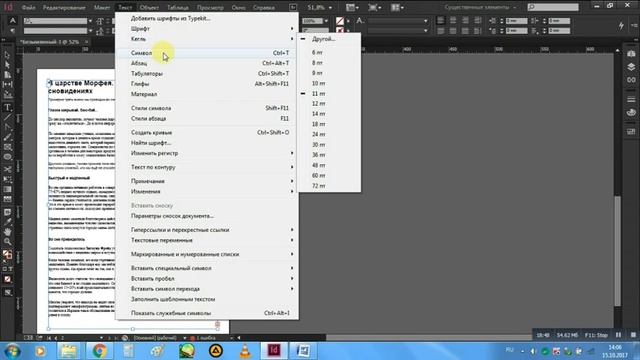
Task: Open the font family dropdown
Action: click(x=90, y=20)
